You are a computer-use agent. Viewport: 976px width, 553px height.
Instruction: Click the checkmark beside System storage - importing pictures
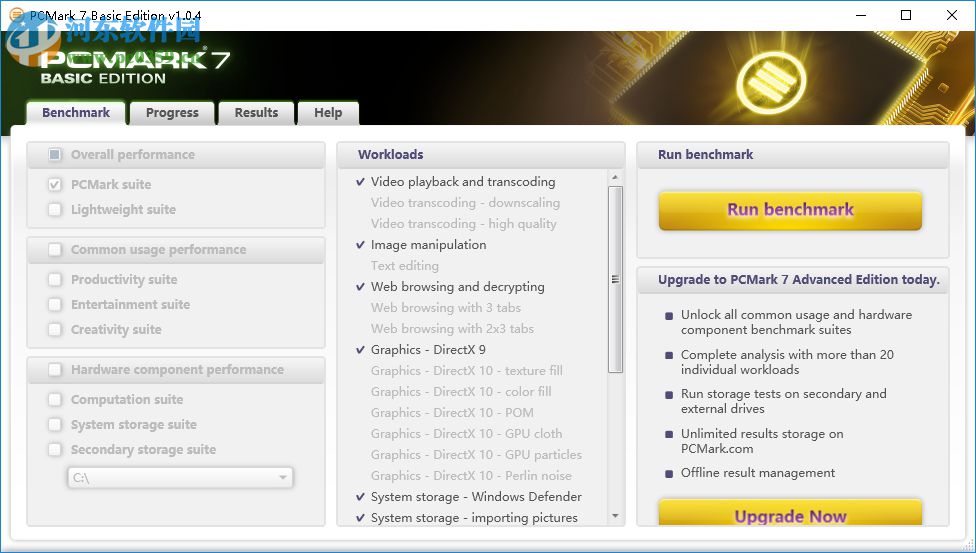(360, 518)
